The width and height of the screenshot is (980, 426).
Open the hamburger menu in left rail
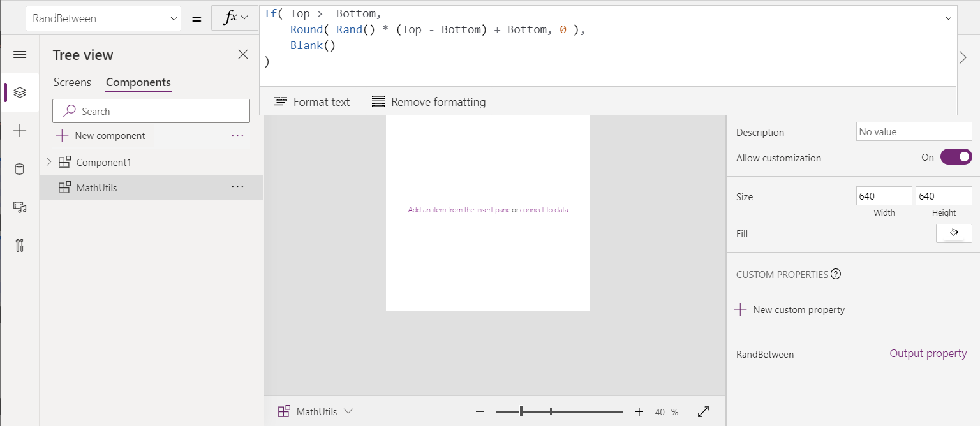[20, 55]
